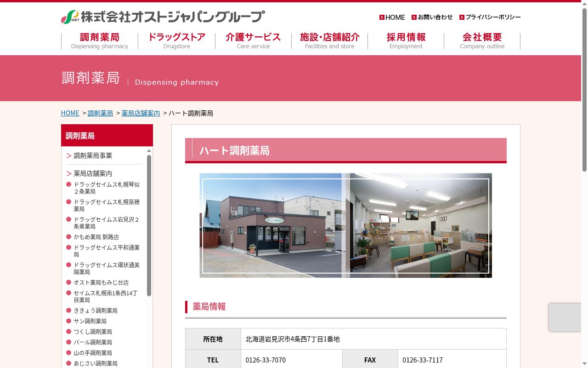Open ドラッグセイムス札幌琴似2条薬局 sidebar entry
Image resolution: width=588 pixels, height=368 pixels.
(x=107, y=188)
